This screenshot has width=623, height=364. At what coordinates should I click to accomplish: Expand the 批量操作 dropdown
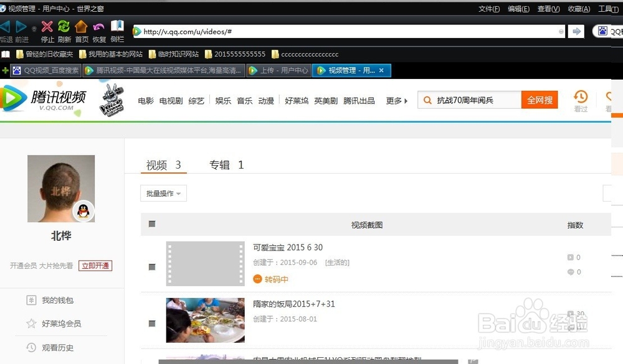click(163, 194)
